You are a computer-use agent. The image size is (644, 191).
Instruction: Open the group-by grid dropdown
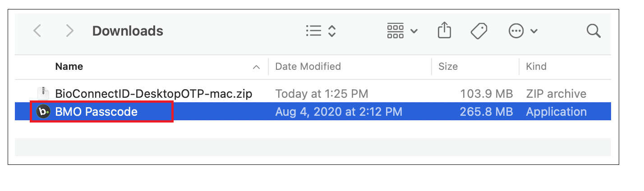coord(402,31)
